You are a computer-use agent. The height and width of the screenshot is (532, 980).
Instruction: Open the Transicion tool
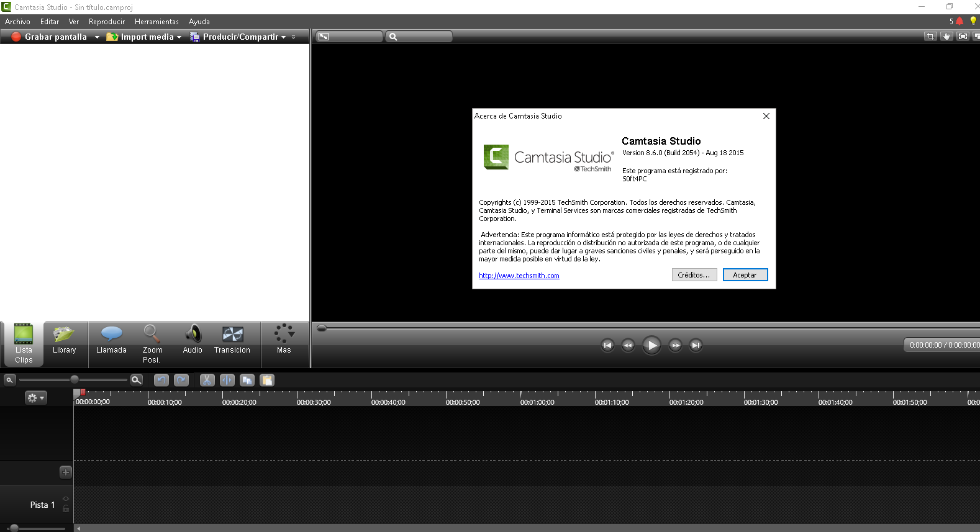pyautogui.click(x=232, y=340)
